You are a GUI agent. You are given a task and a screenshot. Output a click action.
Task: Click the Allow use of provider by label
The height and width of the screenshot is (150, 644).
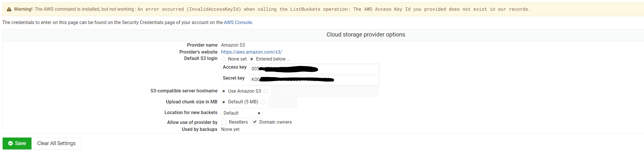(192, 122)
